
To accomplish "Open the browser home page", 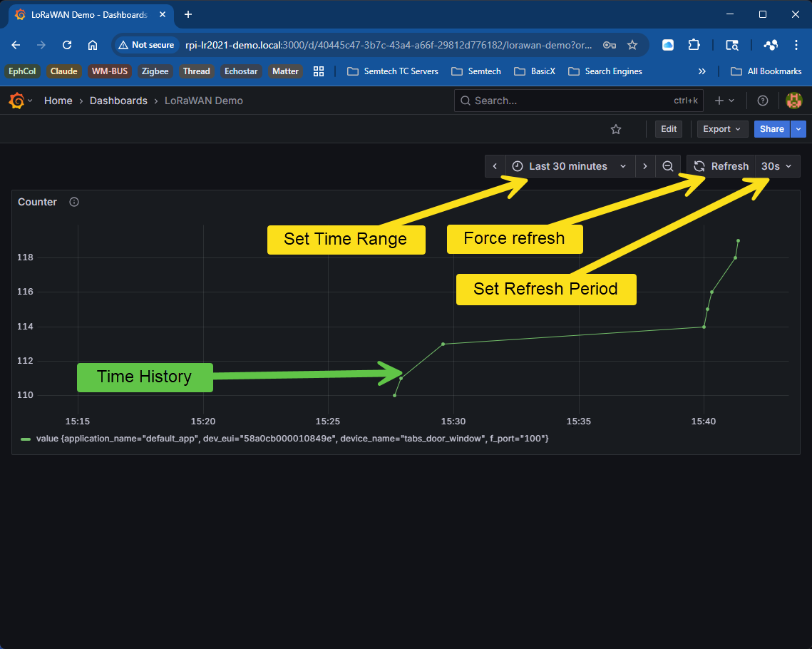I will [92, 45].
